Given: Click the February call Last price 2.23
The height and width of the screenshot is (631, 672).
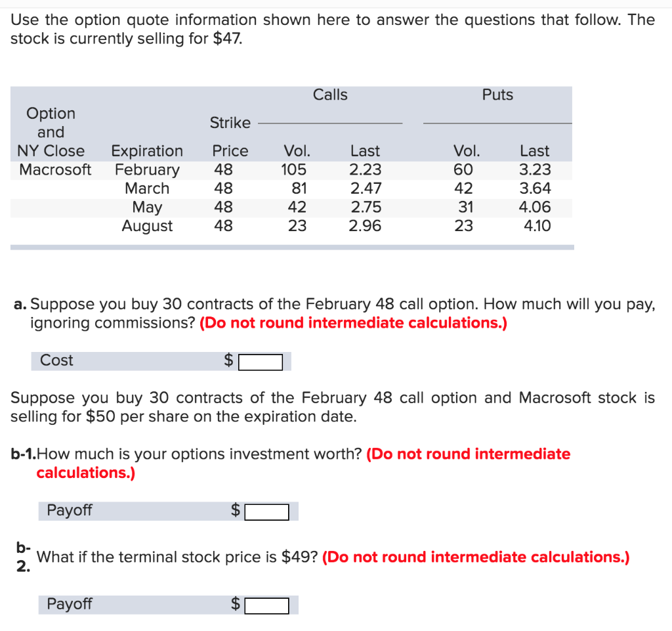Looking at the screenshot, I should [365, 169].
